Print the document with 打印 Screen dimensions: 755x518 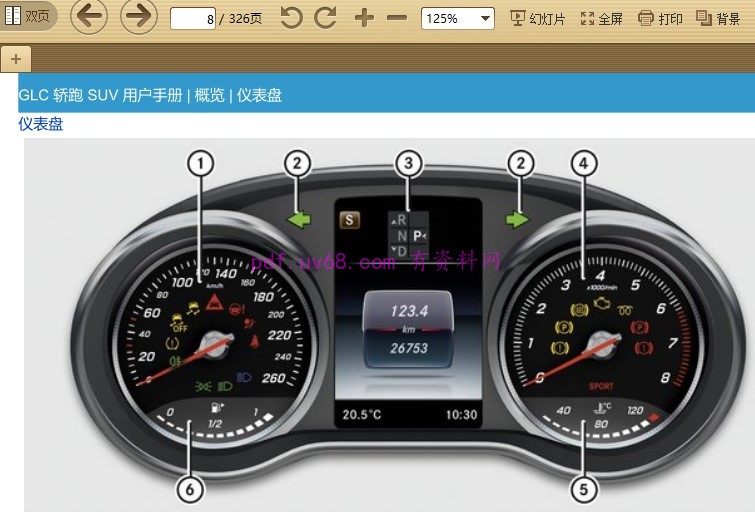click(660, 18)
